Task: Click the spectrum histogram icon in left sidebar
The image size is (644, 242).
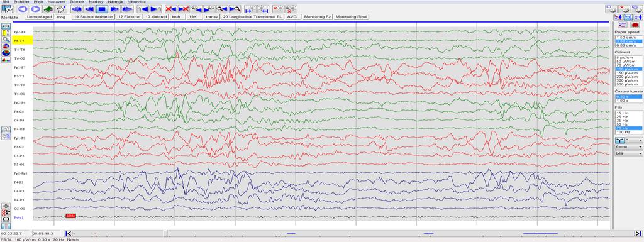Action: click(6, 60)
